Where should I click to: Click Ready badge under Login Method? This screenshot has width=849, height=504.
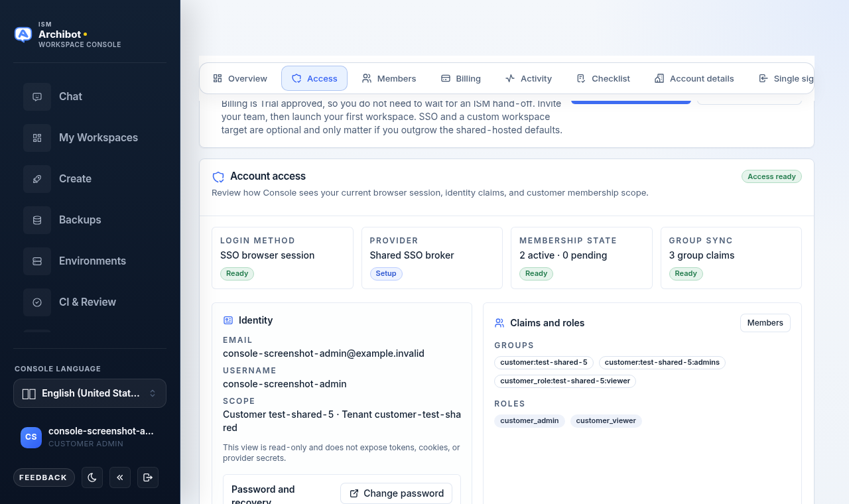[x=237, y=274]
